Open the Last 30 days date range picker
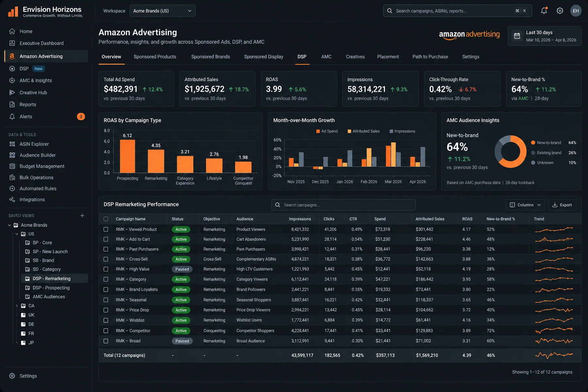The width and height of the screenshot is (588, 392). point(545,36)
